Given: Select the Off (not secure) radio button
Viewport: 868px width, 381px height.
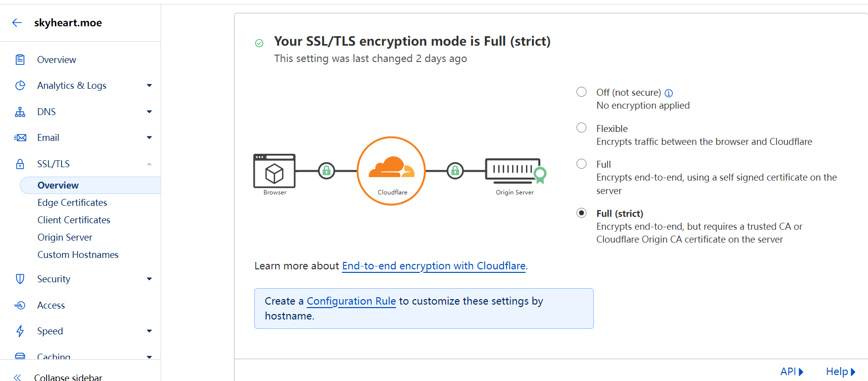Looking at the screenshot, I should 581,92.
